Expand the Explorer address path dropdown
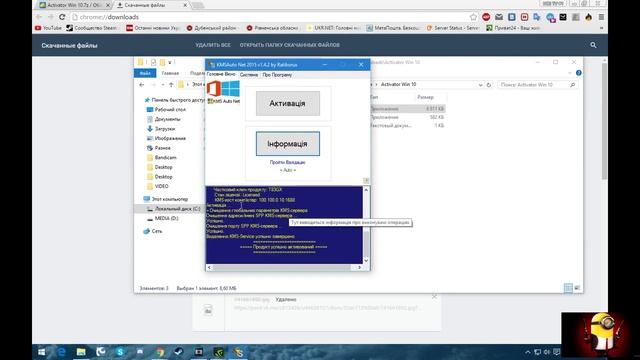 click(480, 84)
